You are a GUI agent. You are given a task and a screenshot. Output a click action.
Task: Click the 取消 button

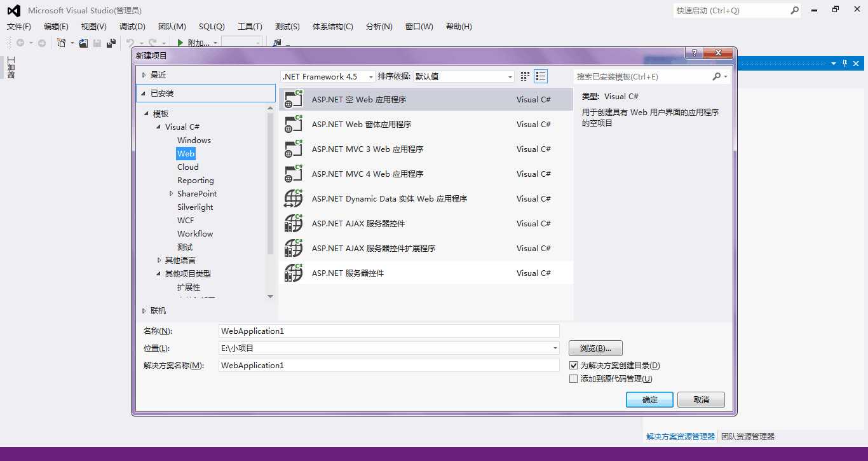[702, 399]
